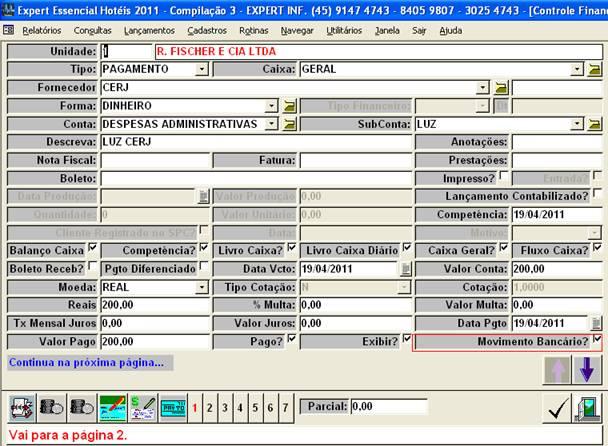This screenshot has height=446, width=608.
Task: Click the purple down arrow for next page
Action: tap(587, 370)
